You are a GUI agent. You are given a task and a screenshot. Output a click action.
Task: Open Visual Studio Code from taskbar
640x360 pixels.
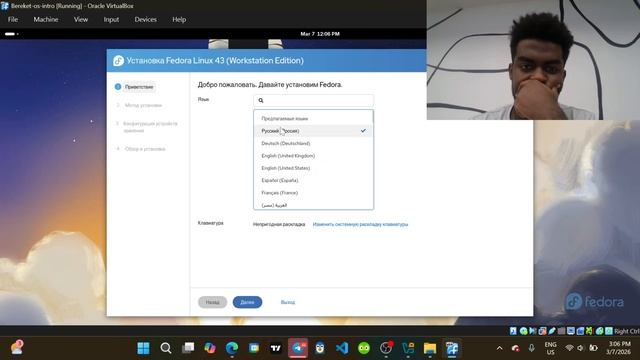click(x=342, y=348)
